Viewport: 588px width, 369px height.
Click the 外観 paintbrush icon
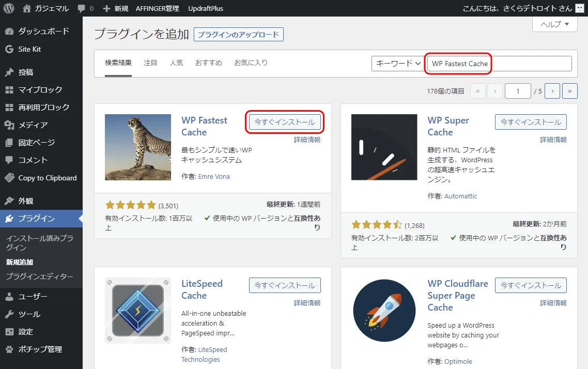(x=9, y=201)
